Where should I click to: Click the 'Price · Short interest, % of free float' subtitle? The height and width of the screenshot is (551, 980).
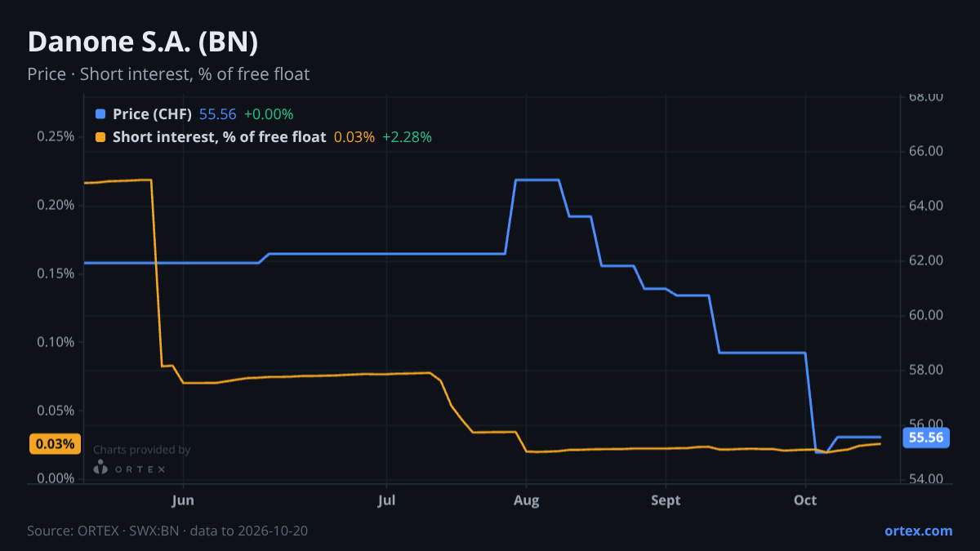[x=168, y=74]
